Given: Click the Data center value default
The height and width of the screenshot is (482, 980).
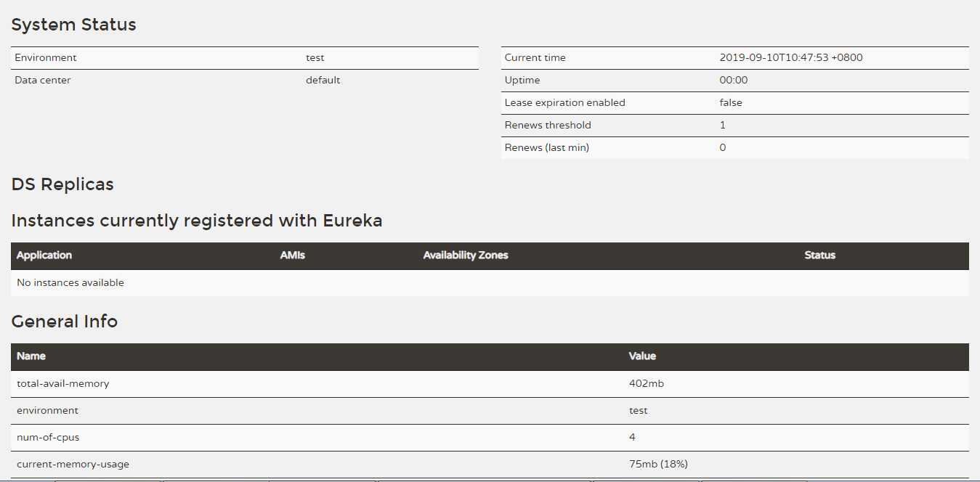Looking at the screenshot, I should pos(323,81).
